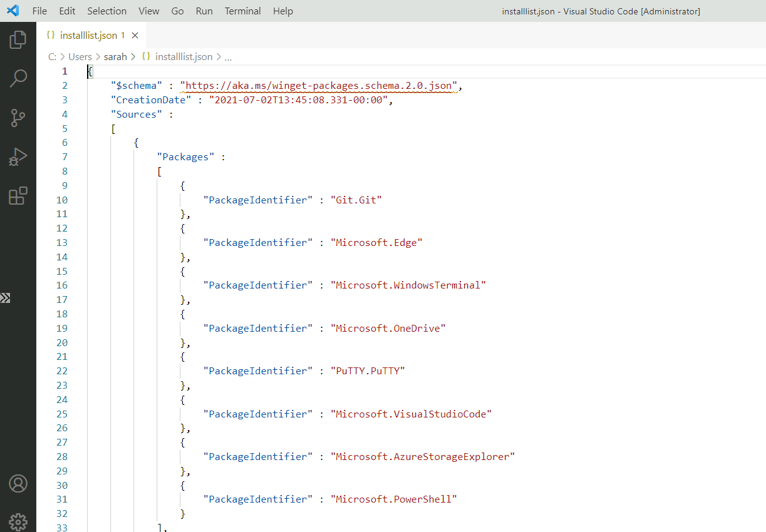
Task: Click the JSON braces icon in the breadcrumb
Action: 146,56
